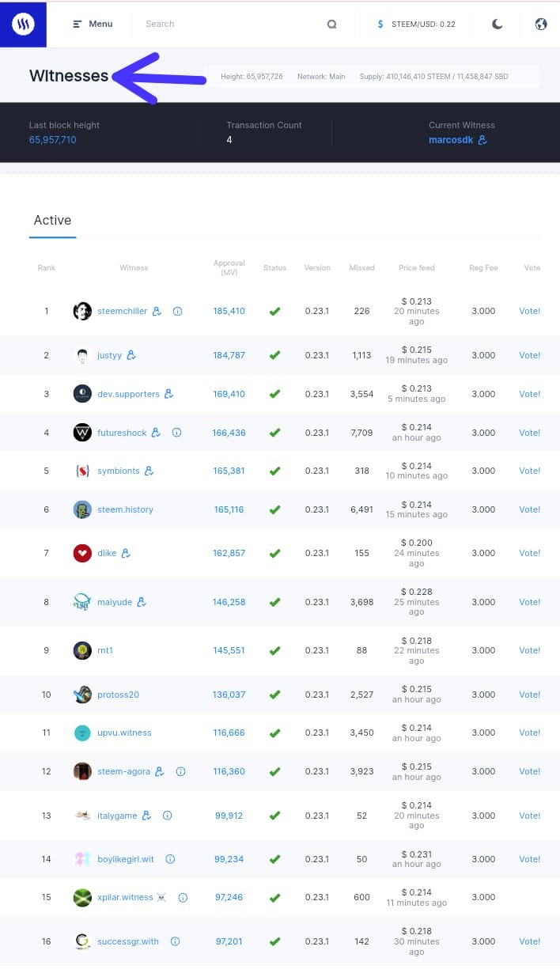Click profile icon beside futureshock

156,433
